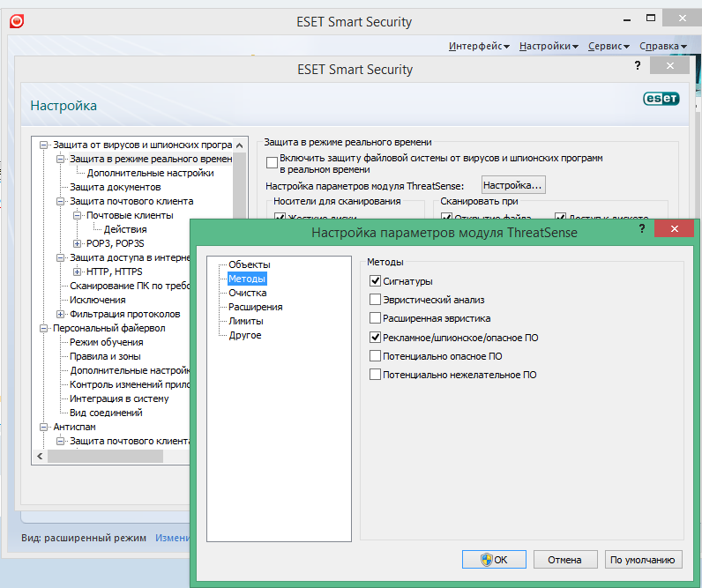The width and height of the screenshot is (702, 588).
Task: Select Другое in ThreatSense tree
Action: click(x=245, y=335)
